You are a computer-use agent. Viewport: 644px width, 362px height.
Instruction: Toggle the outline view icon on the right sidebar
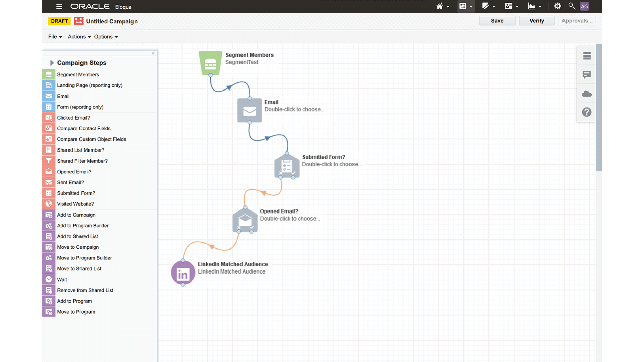pyautogui.click(x=586, y=56)
